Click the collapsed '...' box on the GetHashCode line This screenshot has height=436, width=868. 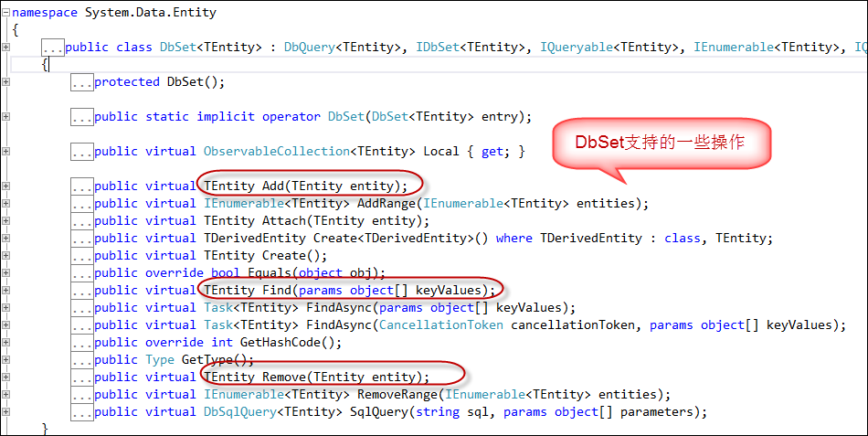coord(82,343)
